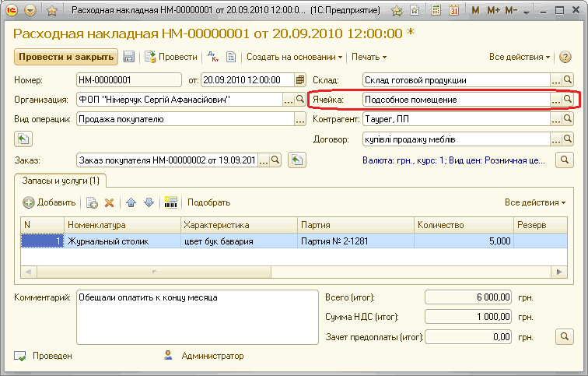Screen dimensions: 588x376
Task: Open the calendar picker for the date field
Action: [300, 79]
